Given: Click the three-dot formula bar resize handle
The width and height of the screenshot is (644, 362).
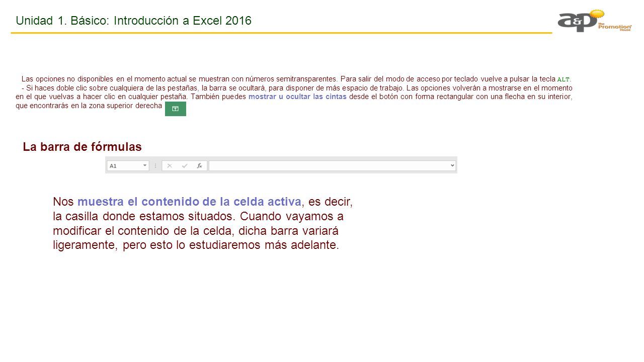Looking at the screenshot, I should [155, 165].
